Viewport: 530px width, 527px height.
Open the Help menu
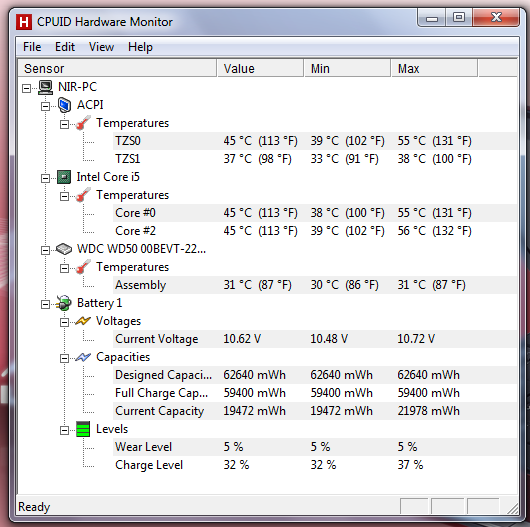pyautogui.click(x=140, y=47)
